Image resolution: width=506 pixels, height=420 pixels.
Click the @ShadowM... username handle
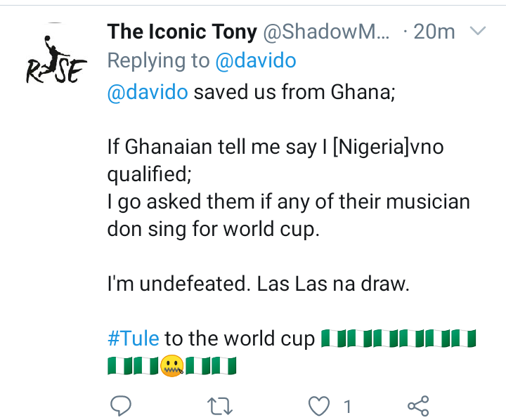point(325,32)
